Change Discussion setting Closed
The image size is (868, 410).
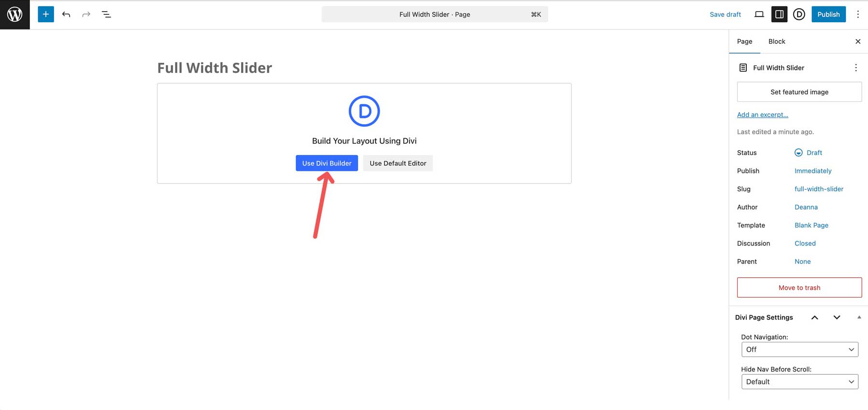coord(805,243)
